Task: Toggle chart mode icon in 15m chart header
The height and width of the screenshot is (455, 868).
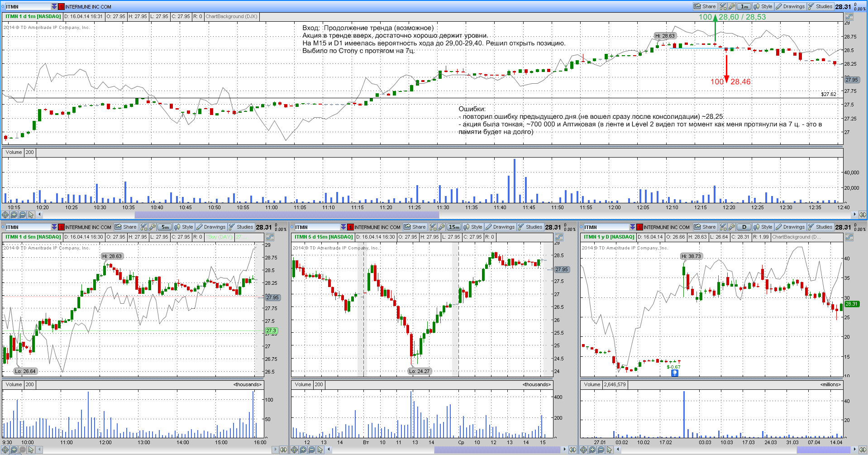Action: (x=559, y=237)
